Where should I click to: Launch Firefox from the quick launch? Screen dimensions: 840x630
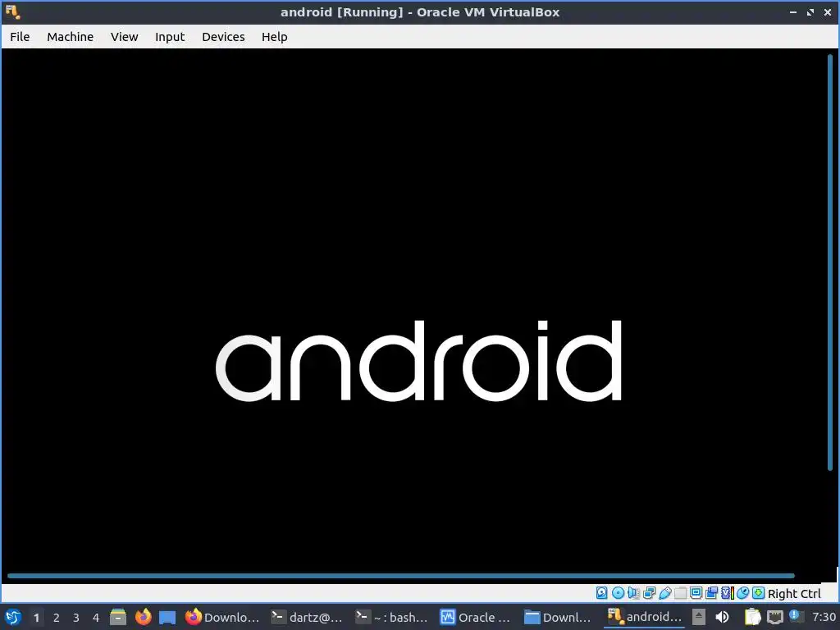pos(143,618)
